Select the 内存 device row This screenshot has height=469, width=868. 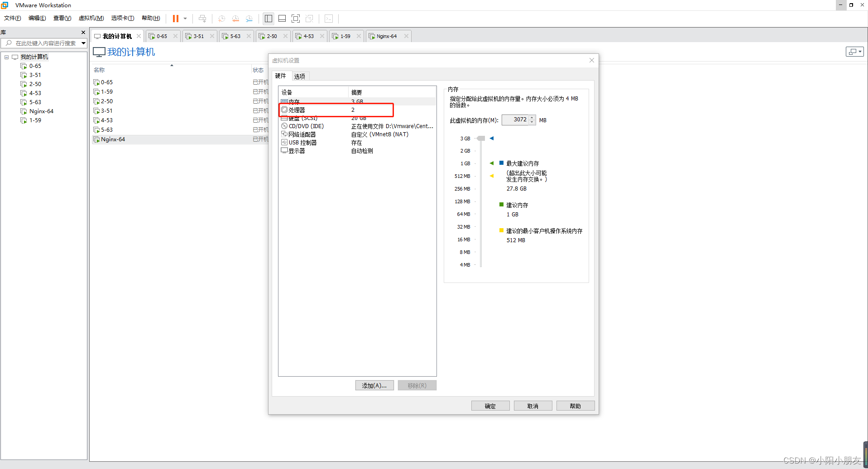pyautogui.click(x=357, y=101)
